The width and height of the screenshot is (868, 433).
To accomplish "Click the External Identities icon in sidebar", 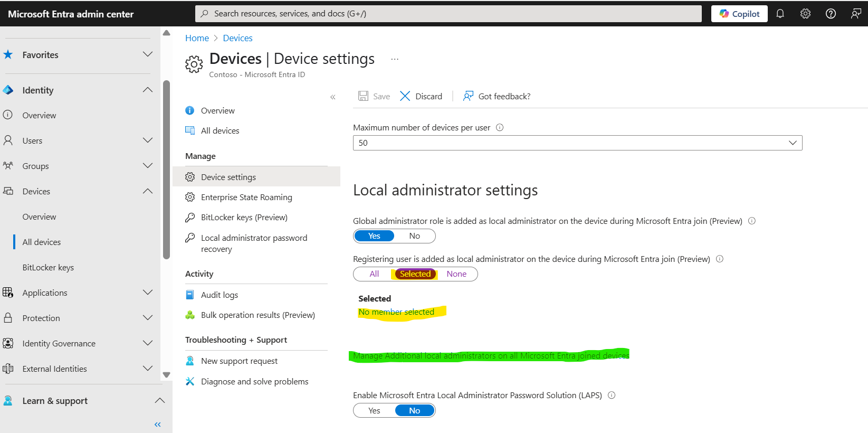I will point(8,369).
